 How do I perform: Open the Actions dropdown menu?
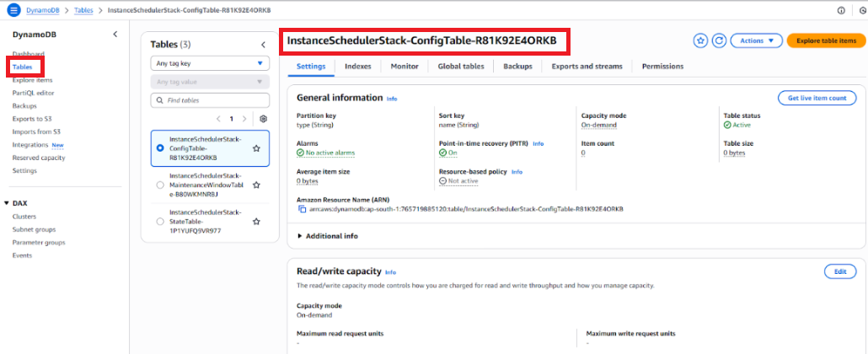(756, 40)
